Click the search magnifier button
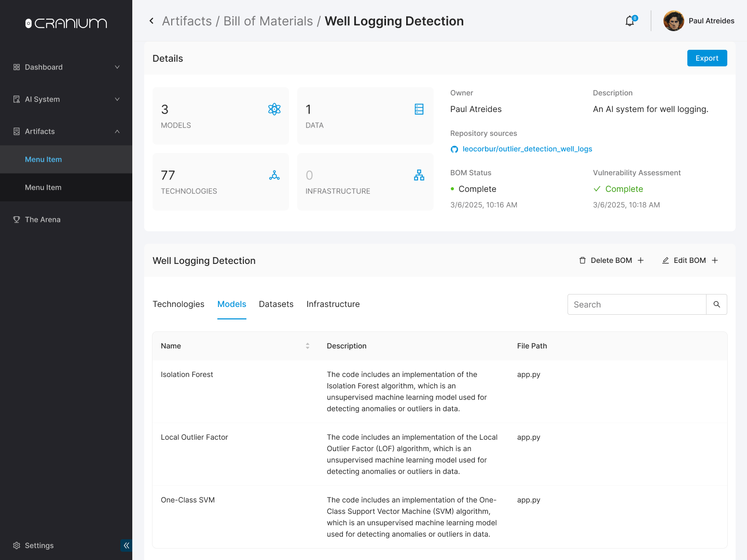Screen dimensions: 747x560 [716, 304]
